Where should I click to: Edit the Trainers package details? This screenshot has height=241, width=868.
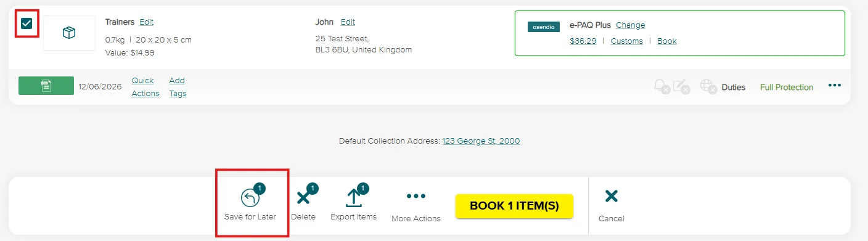(147, 22)
